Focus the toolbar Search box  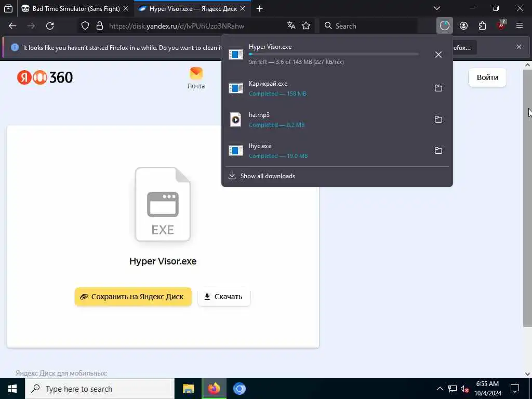[x=368, y=26]
